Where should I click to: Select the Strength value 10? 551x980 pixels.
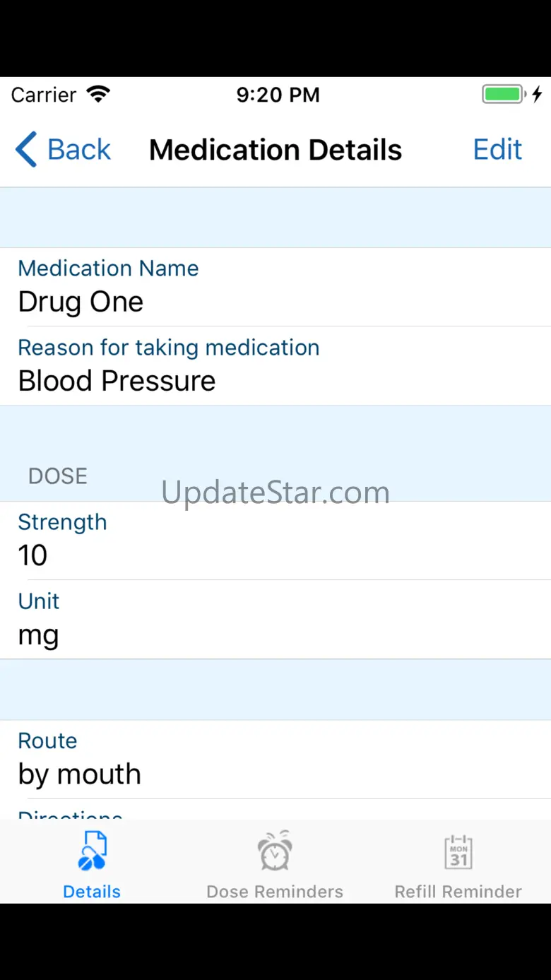point(32,555)
